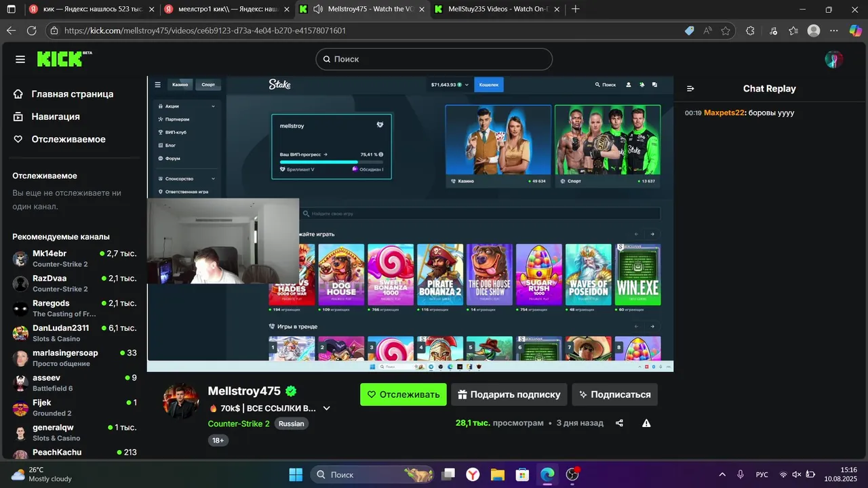
Task: Open recommended channel RazDvaa
Action: [x=75, y=283]
